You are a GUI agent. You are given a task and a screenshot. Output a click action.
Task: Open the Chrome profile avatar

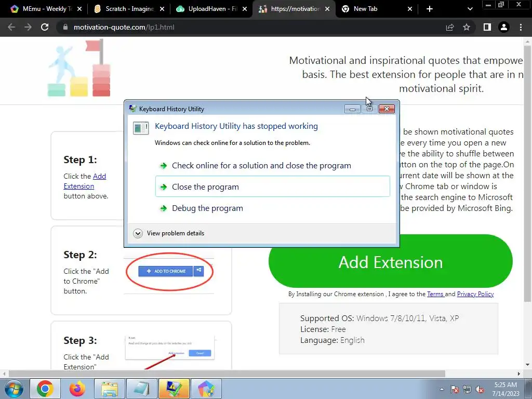coord(504,27)
